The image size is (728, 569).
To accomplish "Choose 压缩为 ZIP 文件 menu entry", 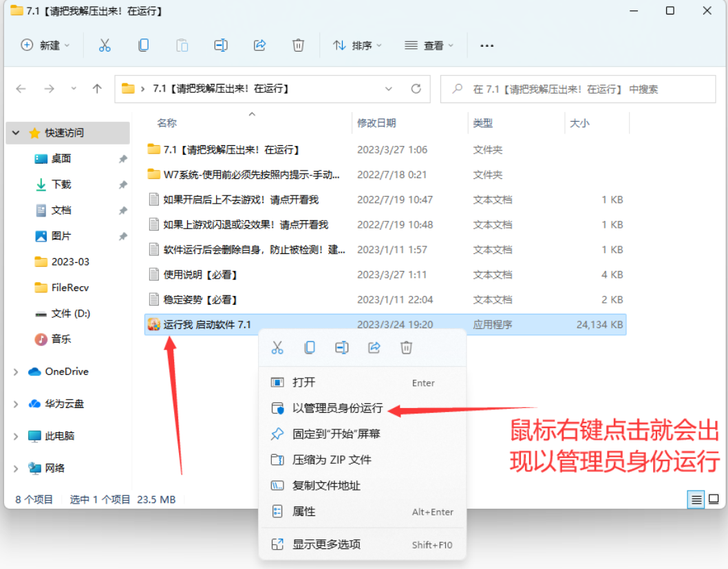I will click(x=362, y=460).
